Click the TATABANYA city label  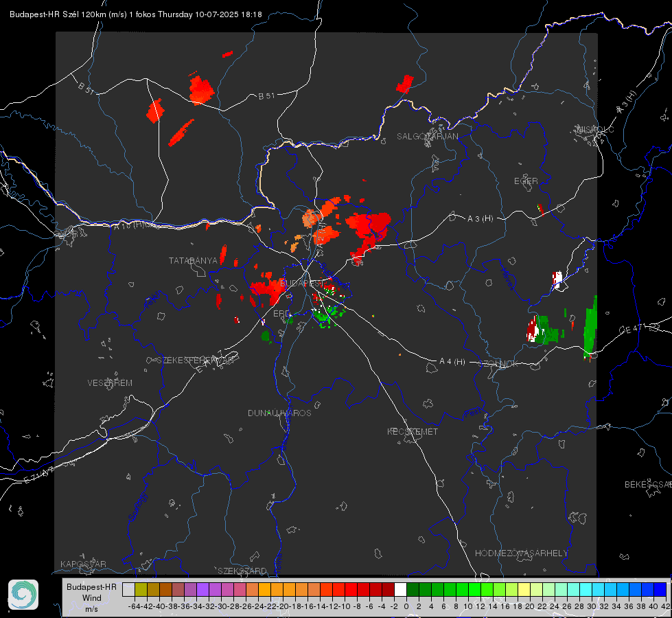(194, 260)
